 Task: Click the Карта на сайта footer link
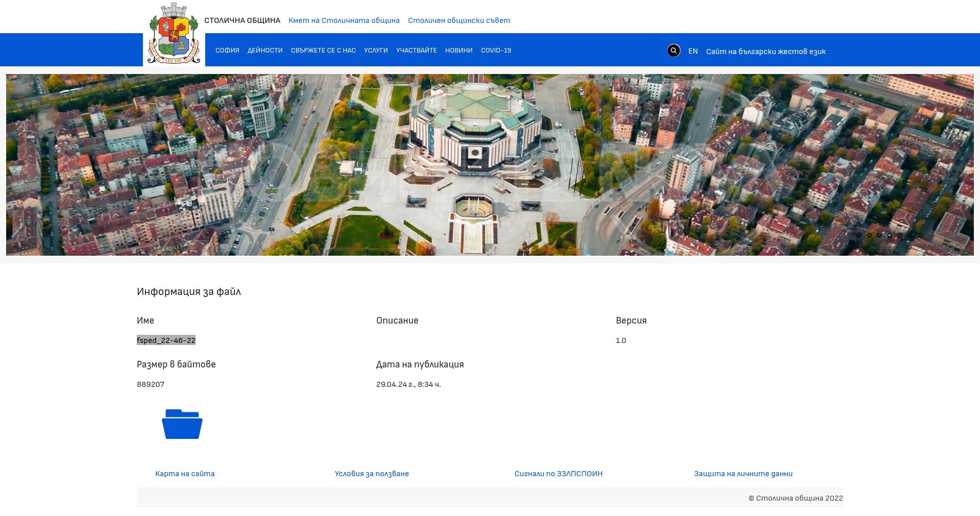pos(185,474)
